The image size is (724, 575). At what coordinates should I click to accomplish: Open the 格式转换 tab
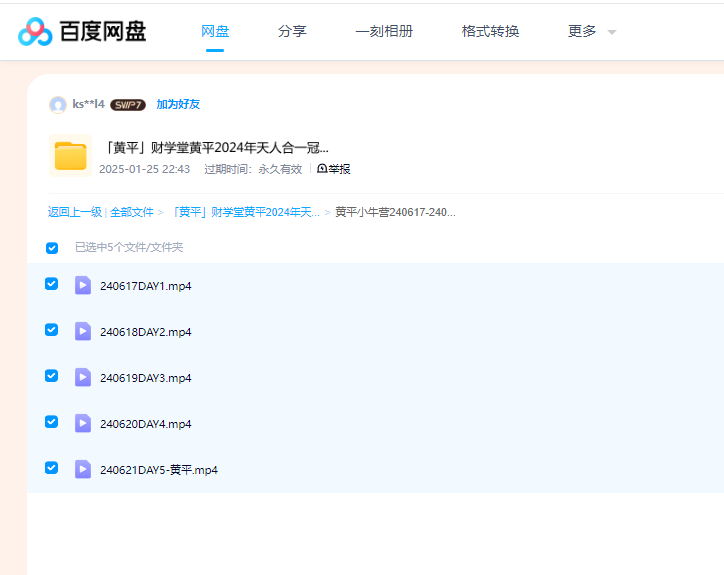pos(490,31)
